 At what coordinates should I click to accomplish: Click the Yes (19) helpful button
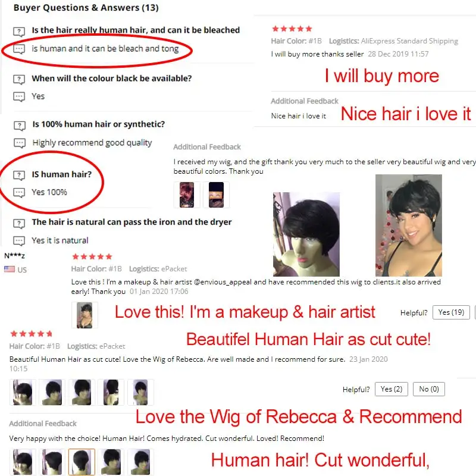coord(451,312)
